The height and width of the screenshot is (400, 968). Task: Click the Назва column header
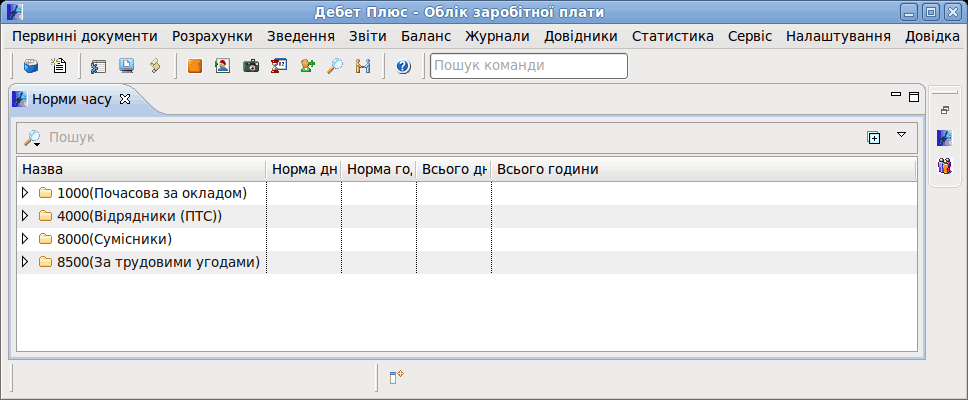pos(141,169)
